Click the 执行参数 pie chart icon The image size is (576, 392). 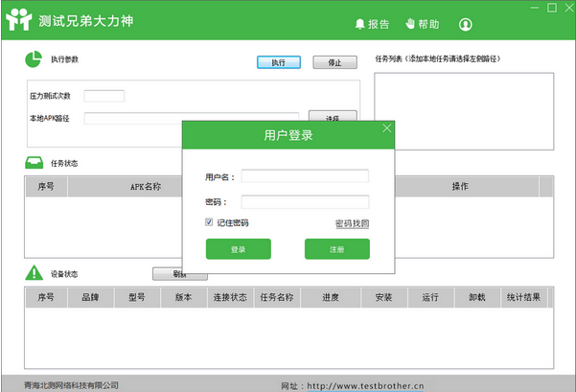33,59
